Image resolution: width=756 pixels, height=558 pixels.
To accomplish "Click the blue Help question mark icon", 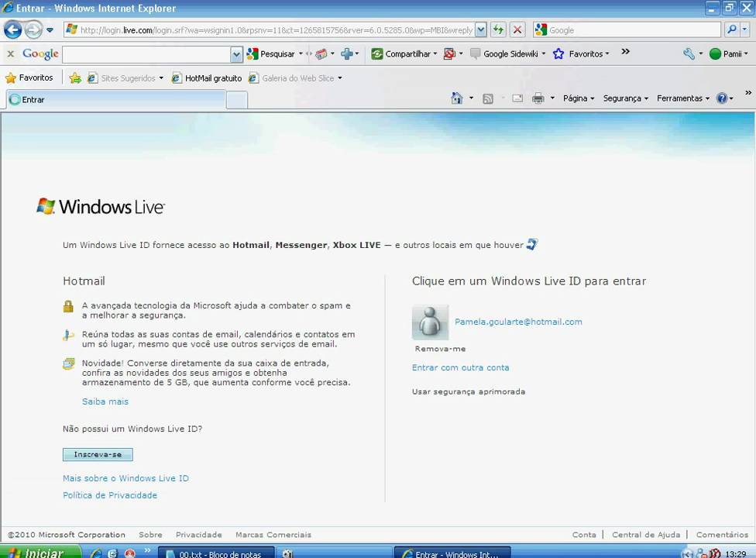I will point(722,98).
